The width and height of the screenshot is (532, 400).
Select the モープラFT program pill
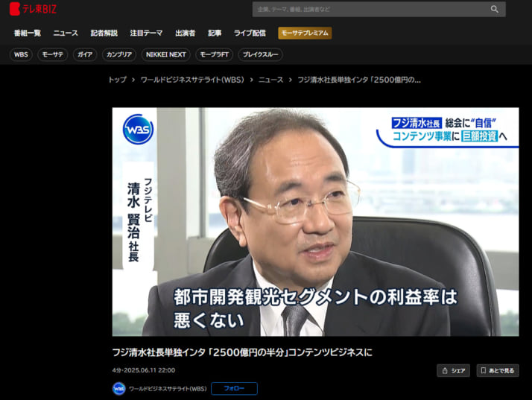pyautogui.click(x=214, y=54)
